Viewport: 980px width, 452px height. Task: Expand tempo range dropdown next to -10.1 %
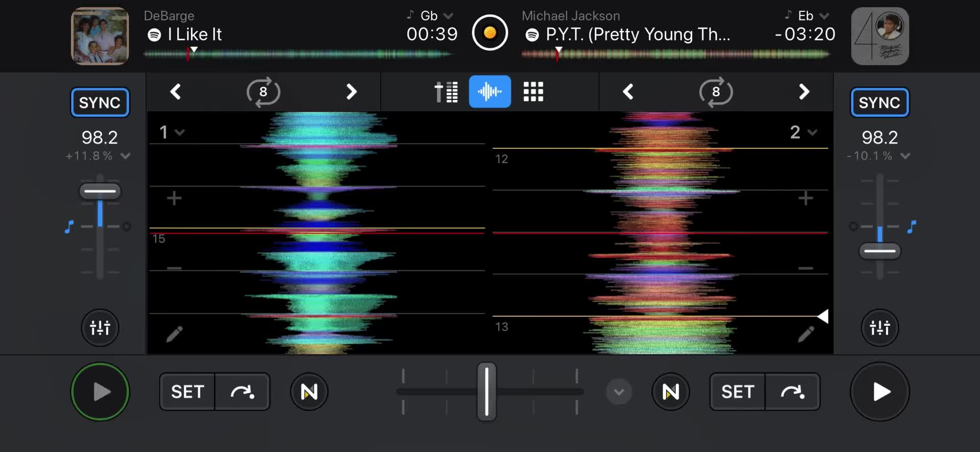[x=905, y=156]
